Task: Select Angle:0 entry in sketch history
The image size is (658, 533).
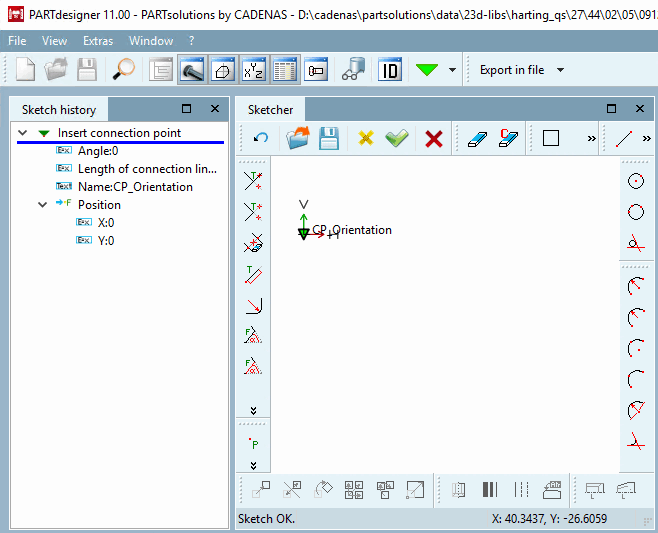Action: point(98,151)
